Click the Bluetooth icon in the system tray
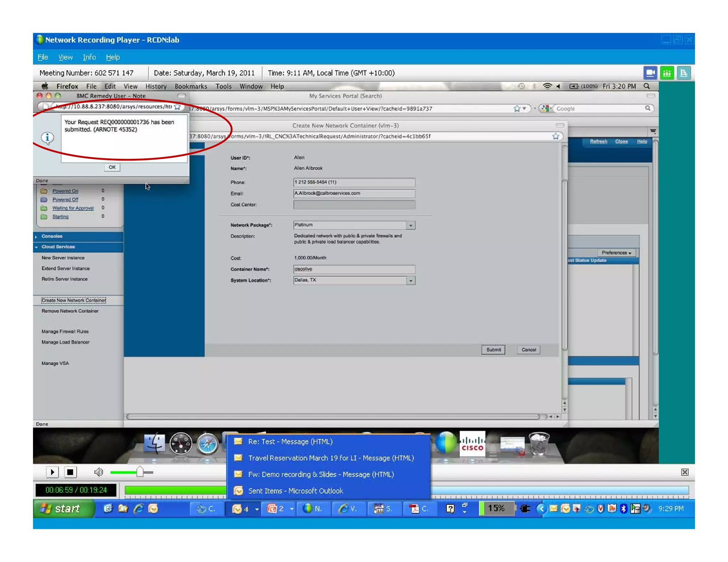The image size is (728, 562). tap(623, 509)
